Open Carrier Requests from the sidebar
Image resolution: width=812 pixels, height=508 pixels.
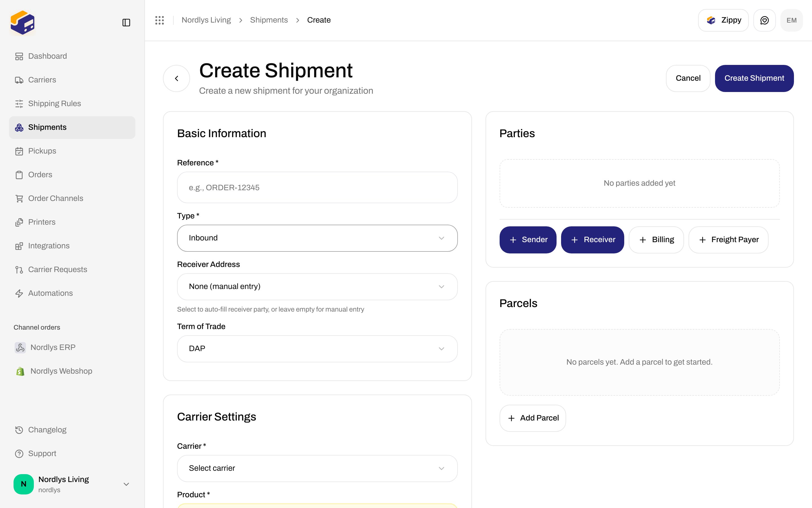click(72, 270)
